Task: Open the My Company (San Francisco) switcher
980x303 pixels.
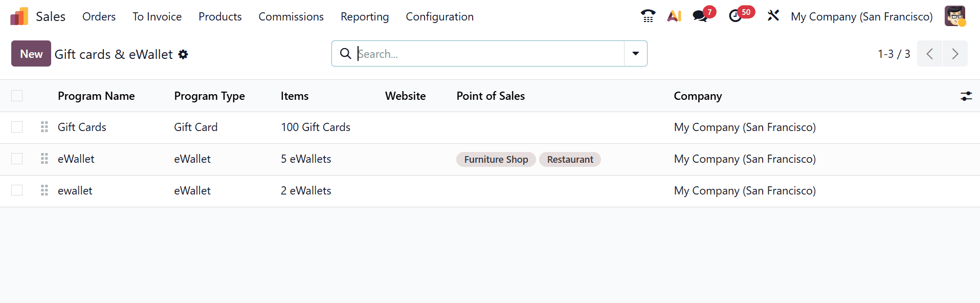Action: tap(861, 16)
